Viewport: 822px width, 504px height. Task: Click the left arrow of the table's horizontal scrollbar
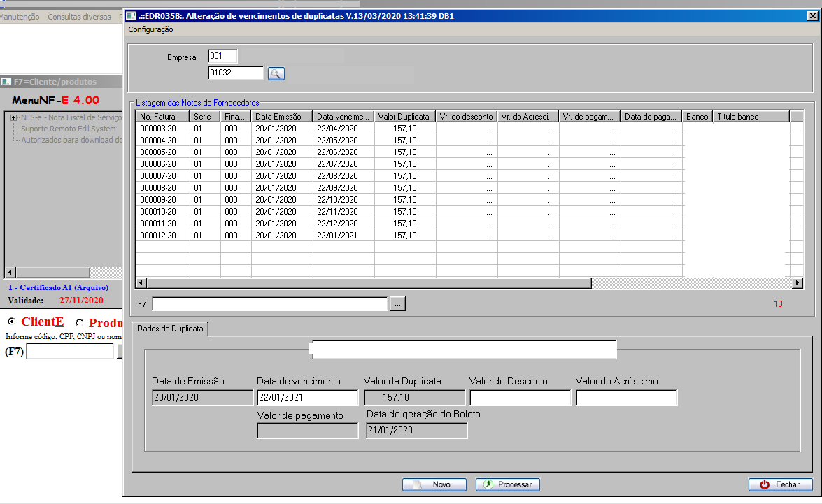[141, 283]
